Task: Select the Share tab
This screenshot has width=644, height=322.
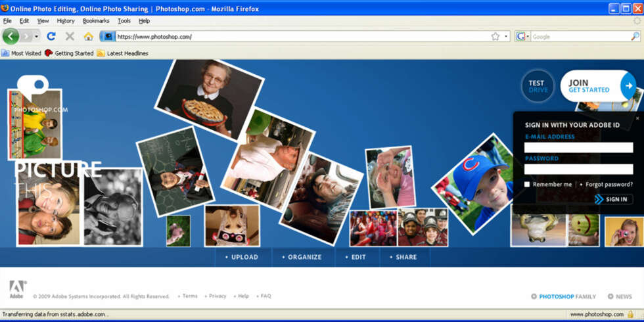Action: click(x=403, y=257)
